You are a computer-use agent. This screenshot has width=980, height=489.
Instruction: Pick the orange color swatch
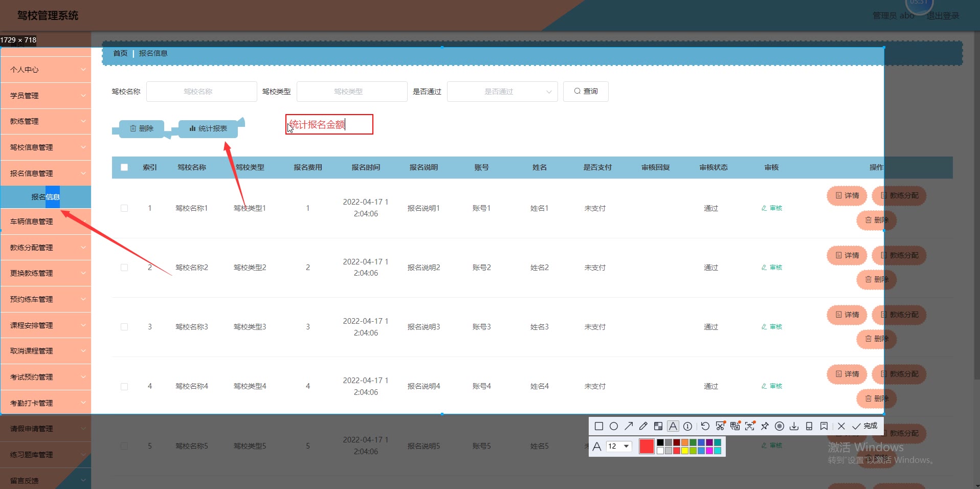[685, 442]
